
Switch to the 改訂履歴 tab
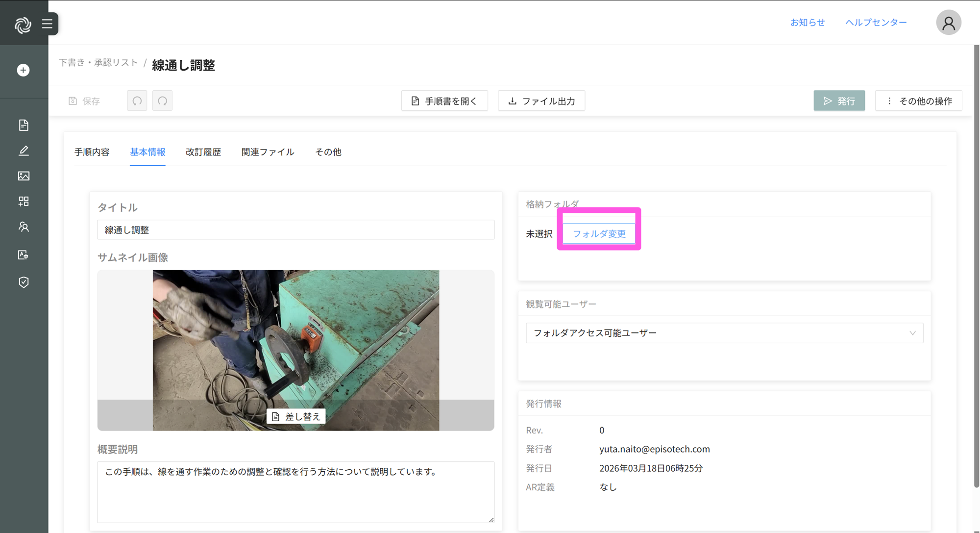pyautogui.click(x=203, y=152)
